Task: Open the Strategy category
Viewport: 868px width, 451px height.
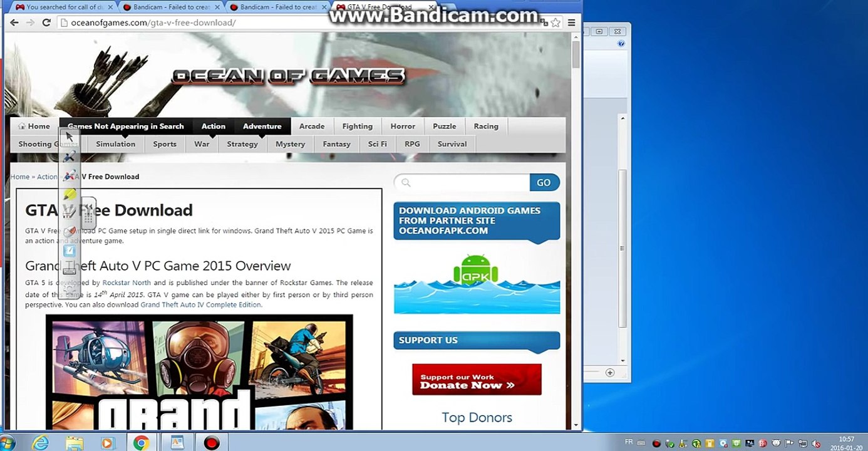Action: click(x=242, y=144)
